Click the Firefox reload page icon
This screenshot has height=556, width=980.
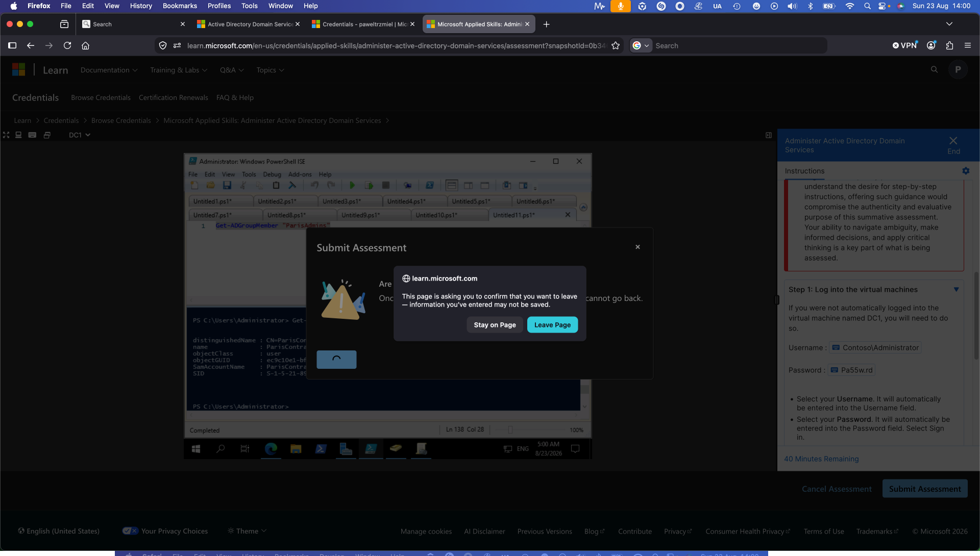(67, 45)
